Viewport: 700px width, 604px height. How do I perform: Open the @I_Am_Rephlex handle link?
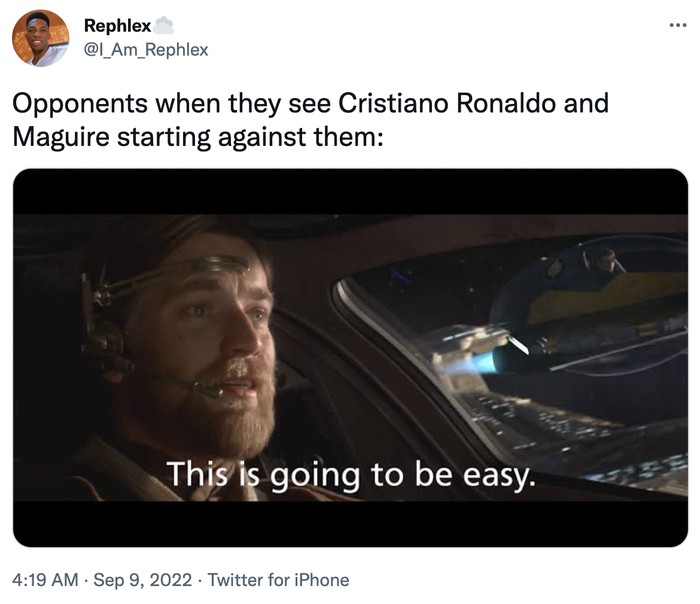coord(146,50)
